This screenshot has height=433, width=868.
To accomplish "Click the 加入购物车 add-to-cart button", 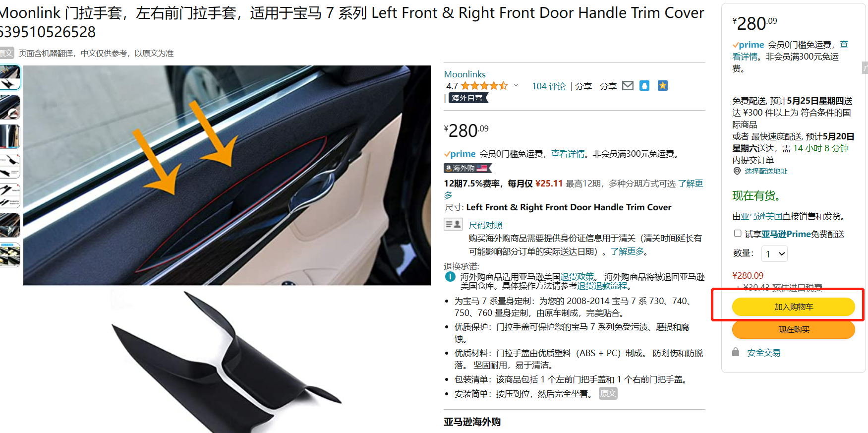I will tap(794, 307).
